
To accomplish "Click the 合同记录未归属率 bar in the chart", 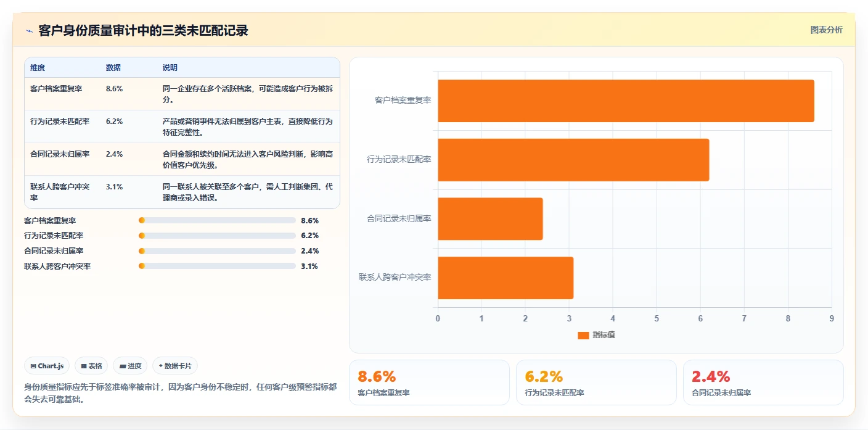I will coord(490,218).
